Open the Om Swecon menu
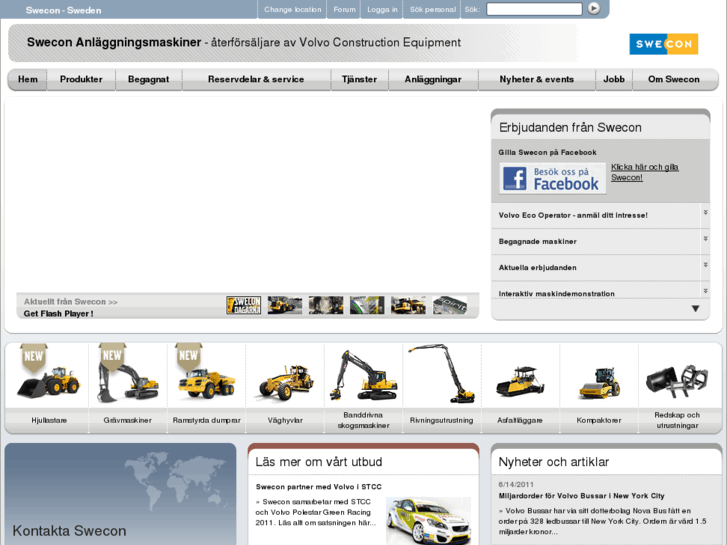727x545 pixels. coord(674,79)
